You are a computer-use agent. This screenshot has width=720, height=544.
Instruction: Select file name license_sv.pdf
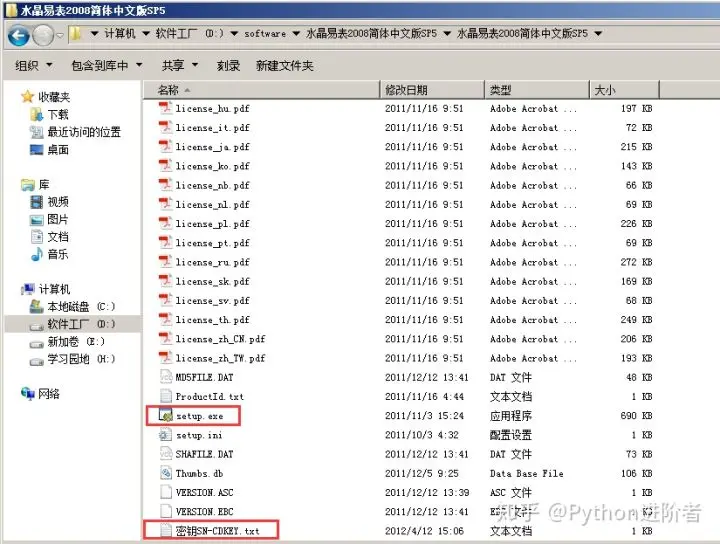tap(213, 301)
